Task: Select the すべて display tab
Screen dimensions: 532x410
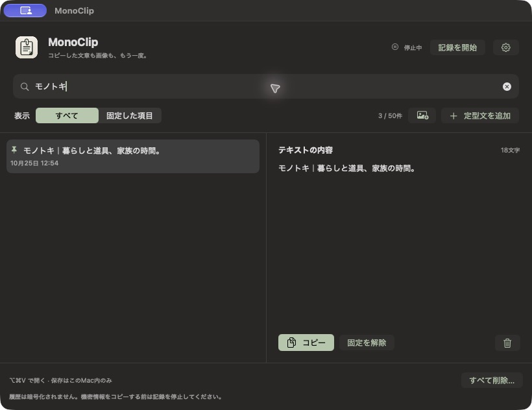Action: click(x=67, y=115)
